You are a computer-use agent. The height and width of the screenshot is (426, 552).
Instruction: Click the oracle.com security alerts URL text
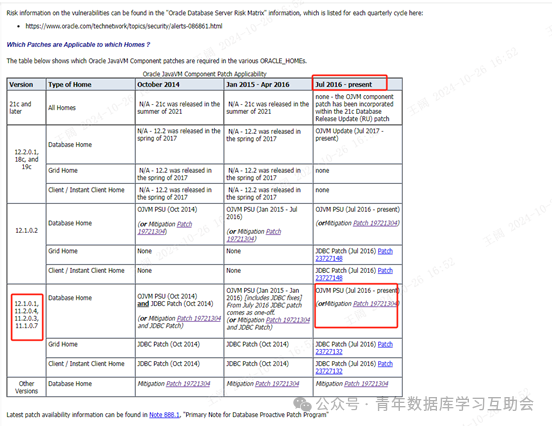124,26
